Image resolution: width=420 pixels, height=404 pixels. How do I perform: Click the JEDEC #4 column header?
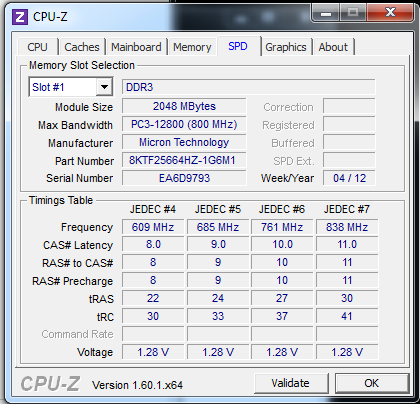pos(153,209)
